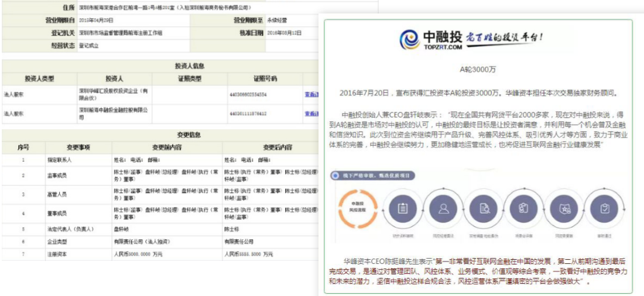The height and width of the screenshot is (296, 644).
Task: Click the 变更信息 section header
Action: [x=189, y=135]
